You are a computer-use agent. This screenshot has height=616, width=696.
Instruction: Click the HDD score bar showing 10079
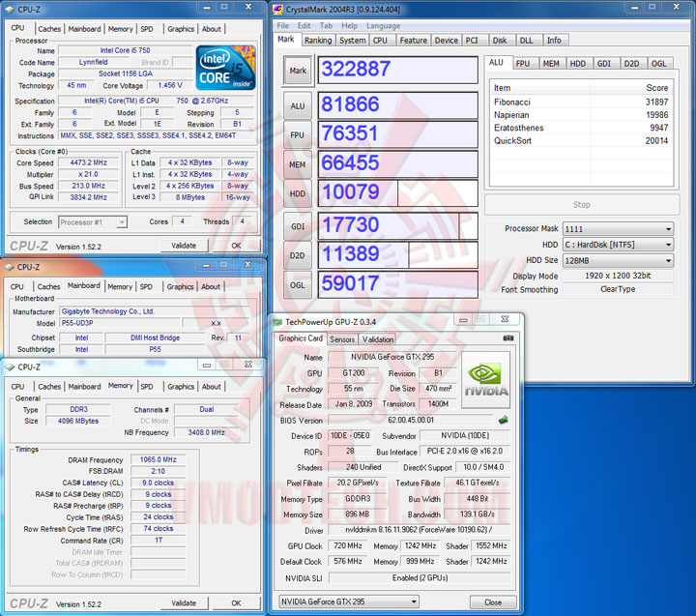coord(398,193)
